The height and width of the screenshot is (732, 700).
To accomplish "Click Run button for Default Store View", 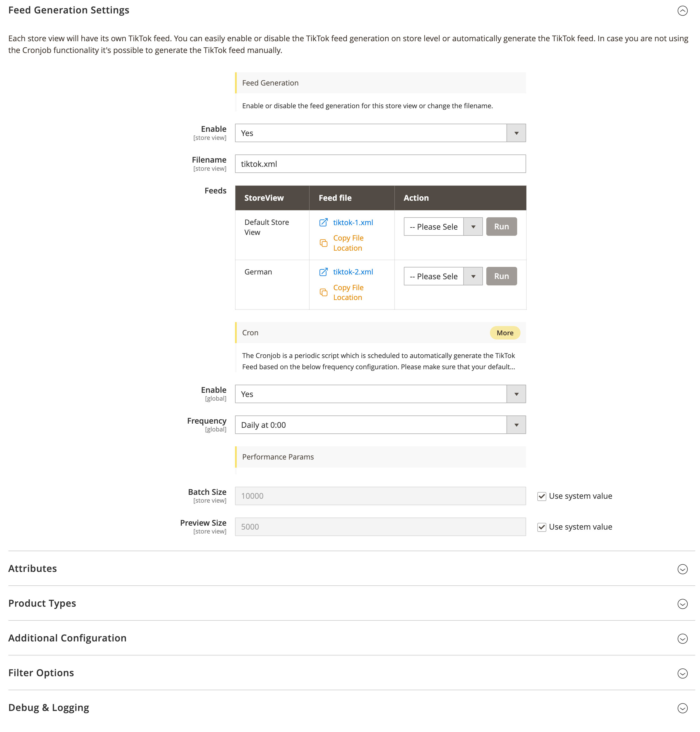I will 501,227.
